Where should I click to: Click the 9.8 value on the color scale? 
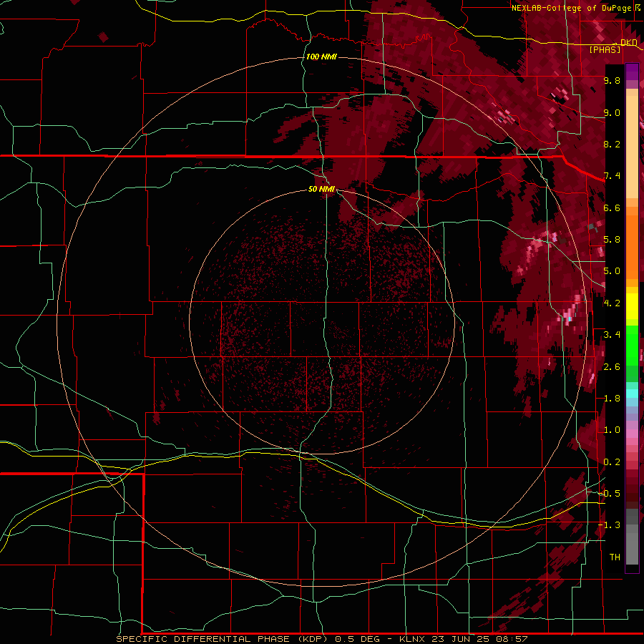(x=612, y=80)
